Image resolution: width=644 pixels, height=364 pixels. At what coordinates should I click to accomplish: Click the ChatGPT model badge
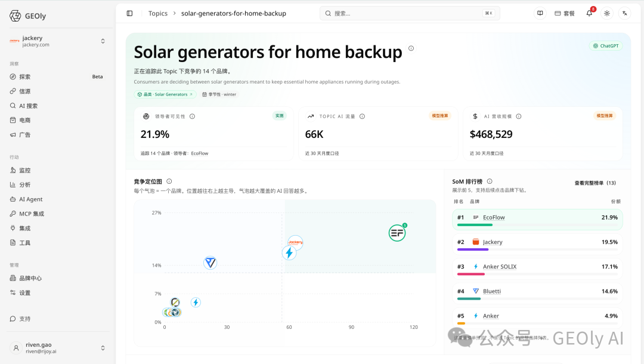tap(606, 46)
